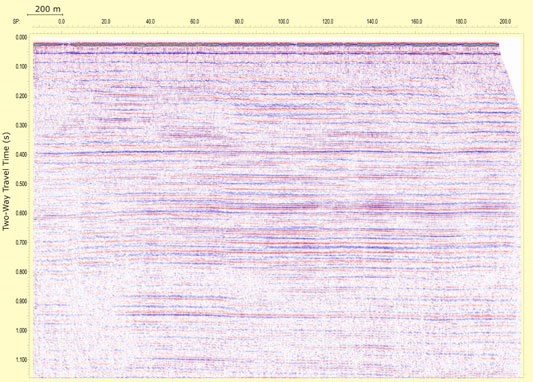Select the 1.000 time axis label
The width and height of the screenshot is (533, 382).
click(21, 330)
